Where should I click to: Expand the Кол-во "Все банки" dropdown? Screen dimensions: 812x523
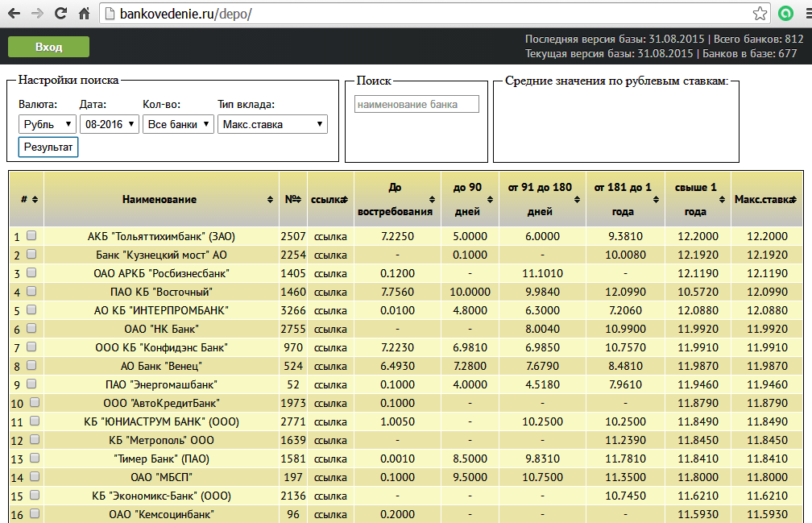click(x=178, y=124)
